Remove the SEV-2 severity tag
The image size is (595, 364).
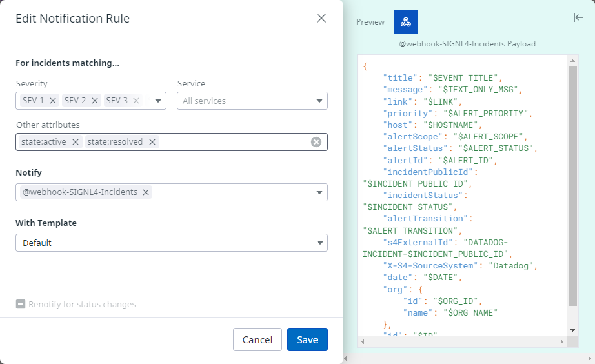95,101
